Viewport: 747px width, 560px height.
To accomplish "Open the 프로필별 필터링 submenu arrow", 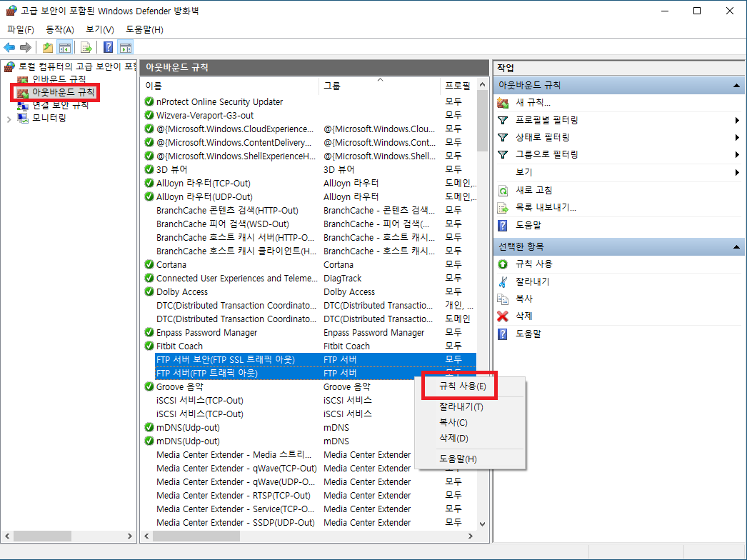I will [738, 120].
